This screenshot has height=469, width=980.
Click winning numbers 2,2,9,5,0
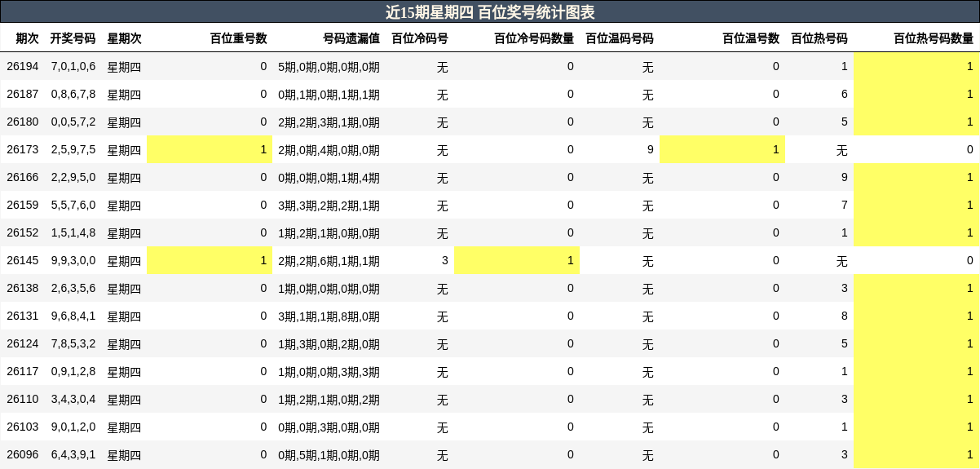[x=73, y=177]
